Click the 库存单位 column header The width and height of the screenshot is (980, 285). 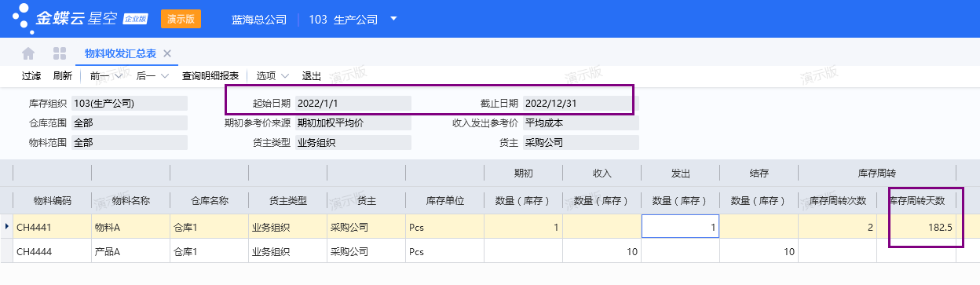(445, 200)
